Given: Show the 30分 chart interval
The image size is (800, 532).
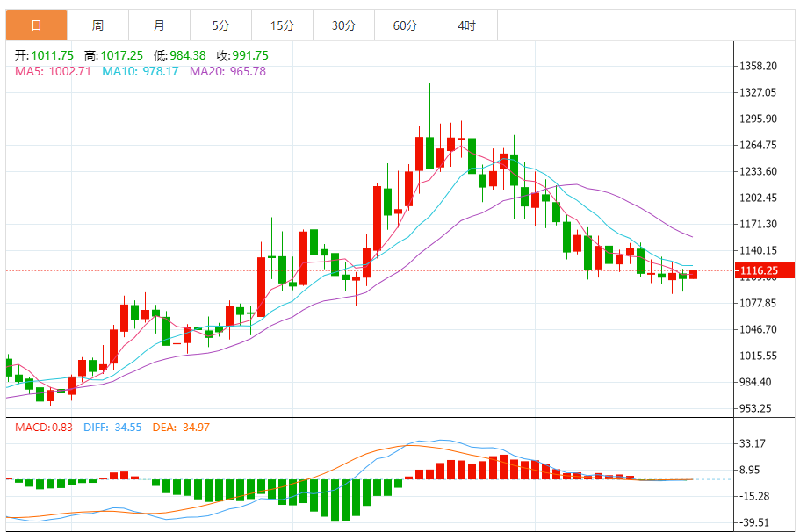Looking at the screenshot, I should (x=343, y=26).
